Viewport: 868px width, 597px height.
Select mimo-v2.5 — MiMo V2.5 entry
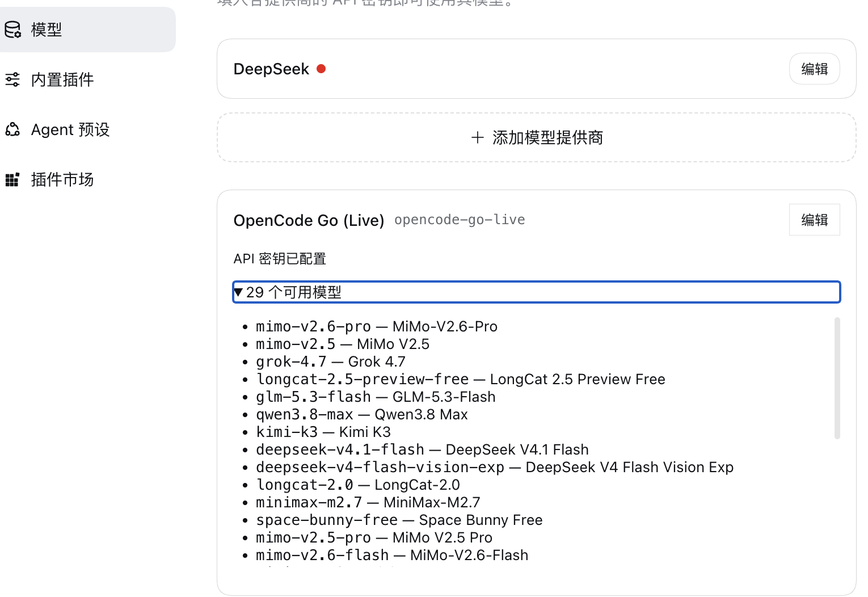point(343,344)
